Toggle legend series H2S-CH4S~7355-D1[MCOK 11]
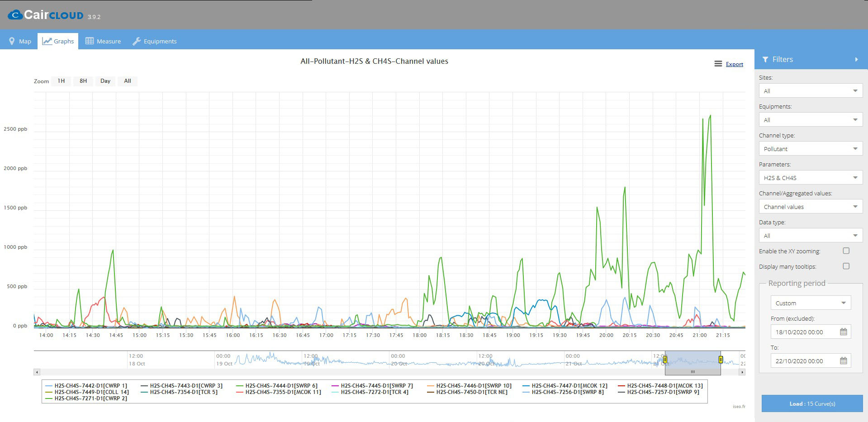 coord(279,392)
